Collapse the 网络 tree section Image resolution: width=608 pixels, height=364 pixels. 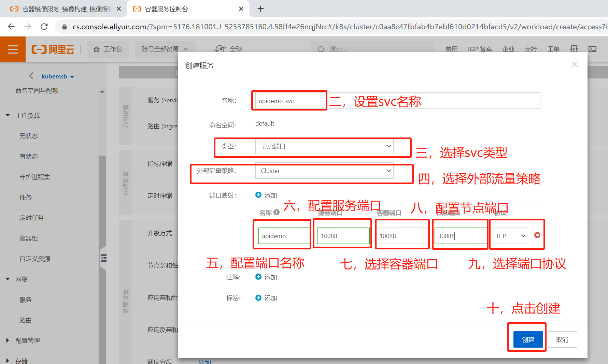[x=8, y=279]
